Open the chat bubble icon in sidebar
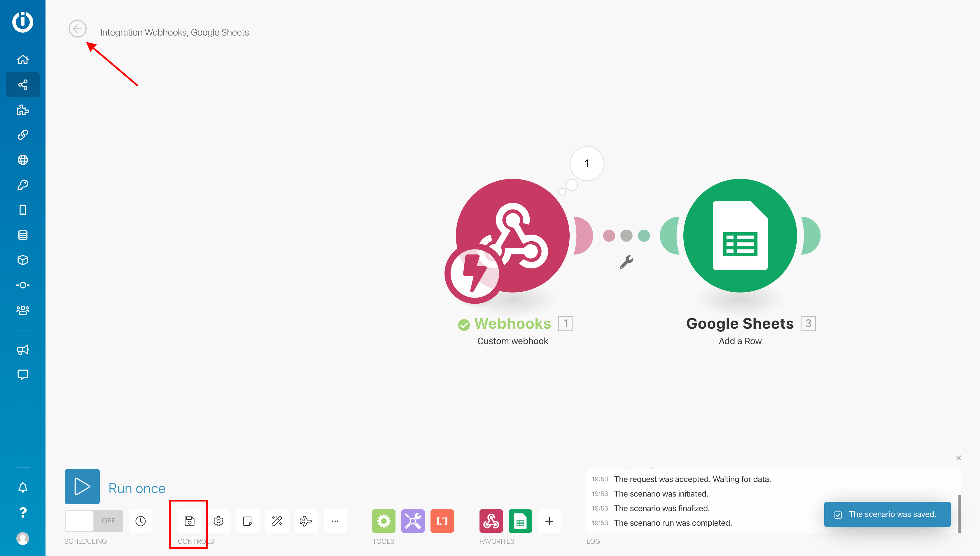The height and width of the screenshot is (556, 980). coord(22,375)
